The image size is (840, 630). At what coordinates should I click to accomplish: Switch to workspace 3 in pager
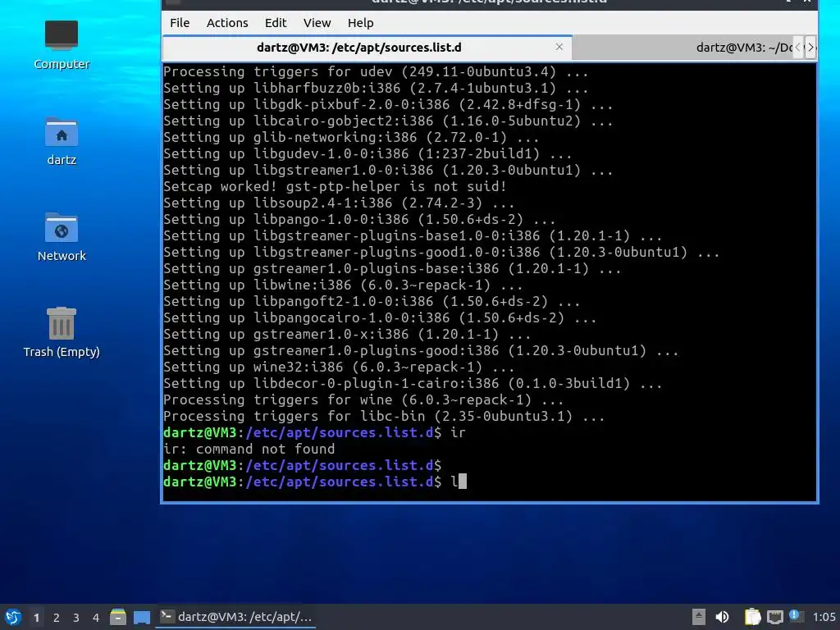(x=76, y=618)
